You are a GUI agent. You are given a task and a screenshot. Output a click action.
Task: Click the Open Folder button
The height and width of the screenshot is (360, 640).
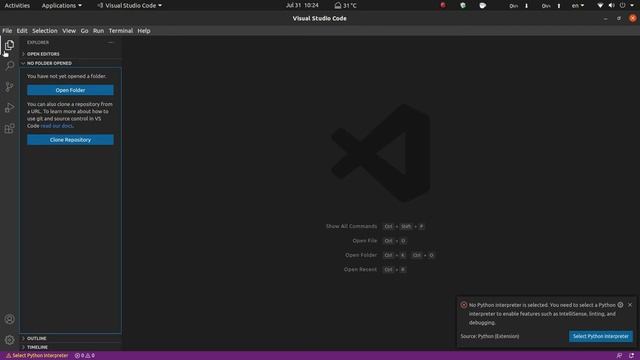tap(70, 90)
